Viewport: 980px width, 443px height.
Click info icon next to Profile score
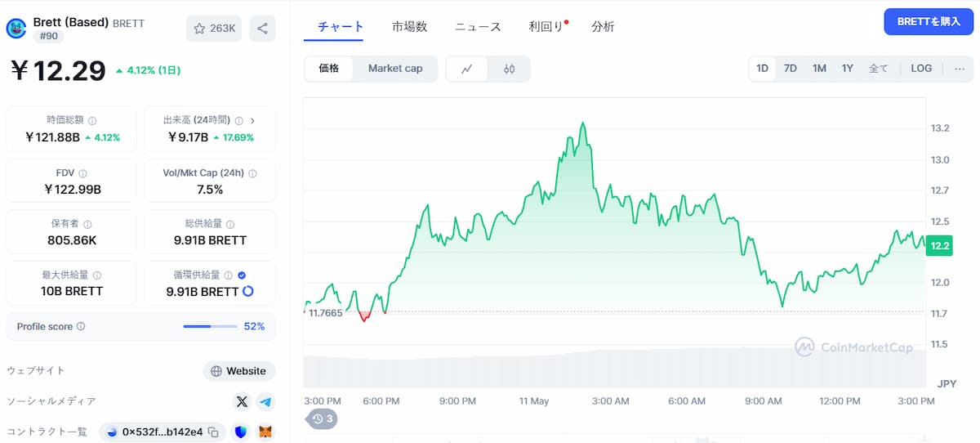[x=81, y=327]
